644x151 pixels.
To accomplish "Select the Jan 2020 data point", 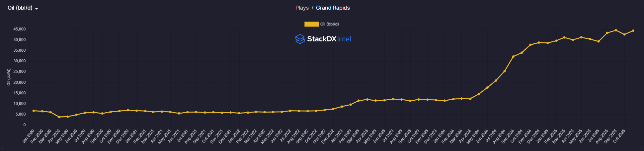I will [34, 111].
